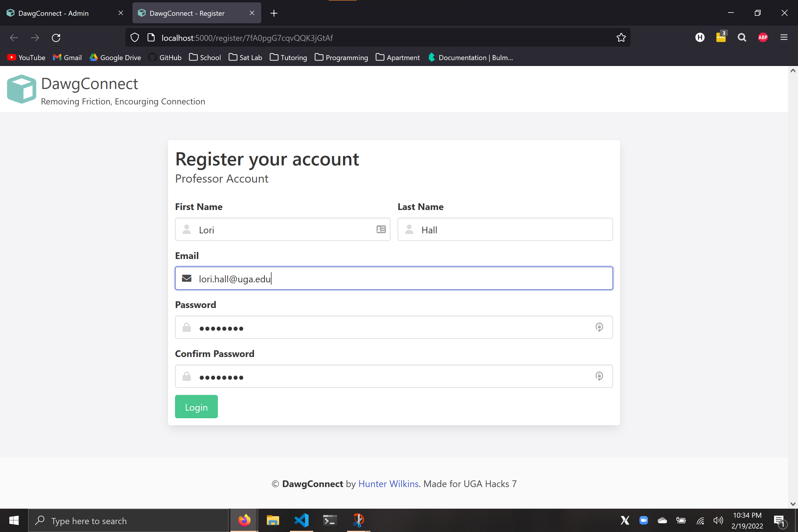The height and width of the screenshot is (532, 798).
Task: Reload the current page
Action: 56,38
